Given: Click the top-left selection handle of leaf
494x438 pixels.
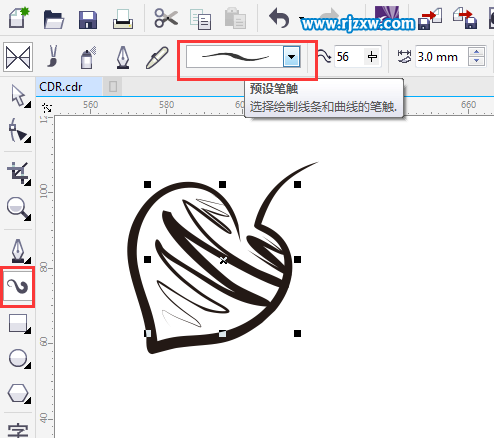Looking at the screenshot, I should (x=147, y=184).
